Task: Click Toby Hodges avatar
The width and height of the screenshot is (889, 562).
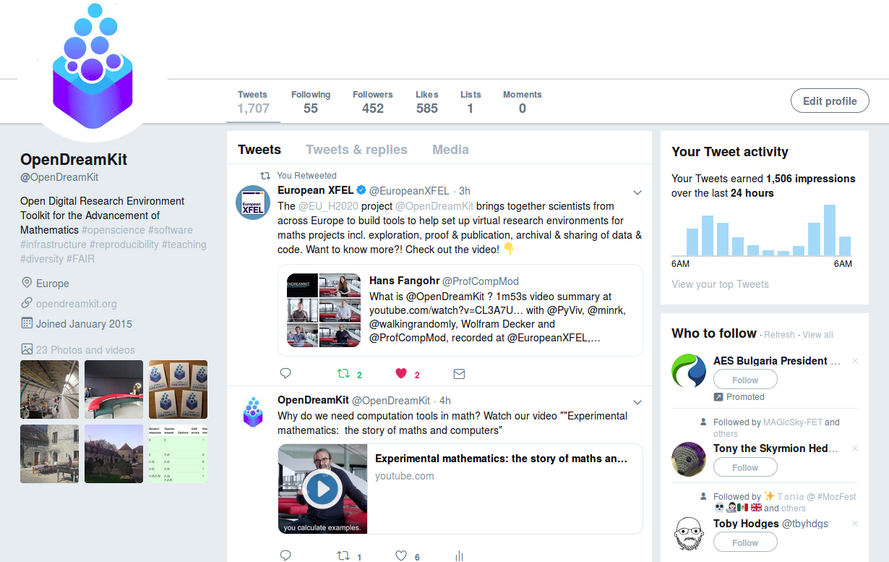Action: click(x=689, y=534)
